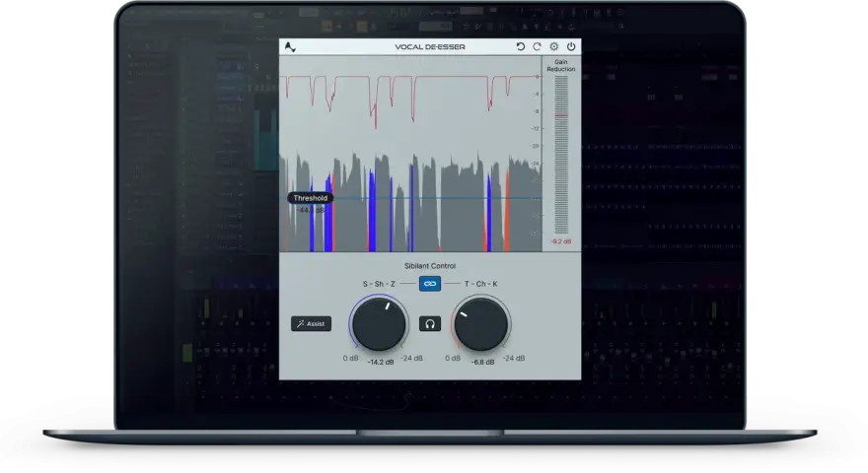
Task: Click the magic wand icon on Assist
Action: pos(301,323)
